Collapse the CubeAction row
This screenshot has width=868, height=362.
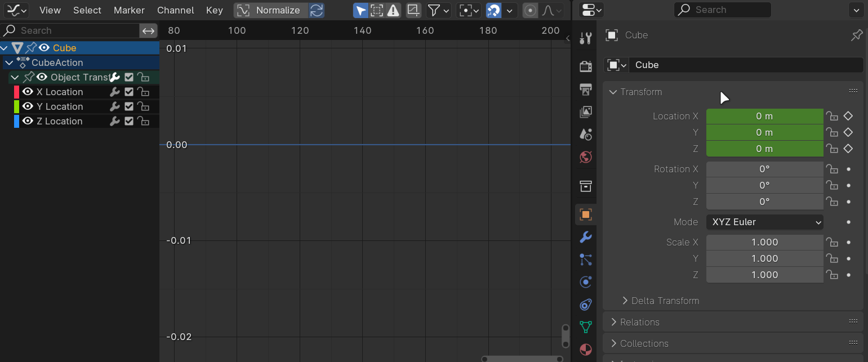click(x=10, y=62)
